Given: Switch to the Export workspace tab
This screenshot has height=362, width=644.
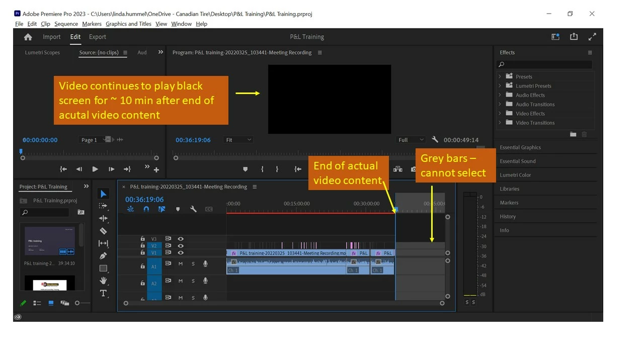Looking at the screenshot, I should tap(98, 37).
